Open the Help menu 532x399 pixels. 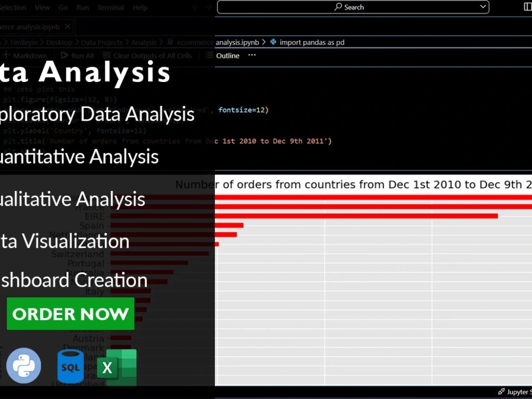tap(140, 7)
